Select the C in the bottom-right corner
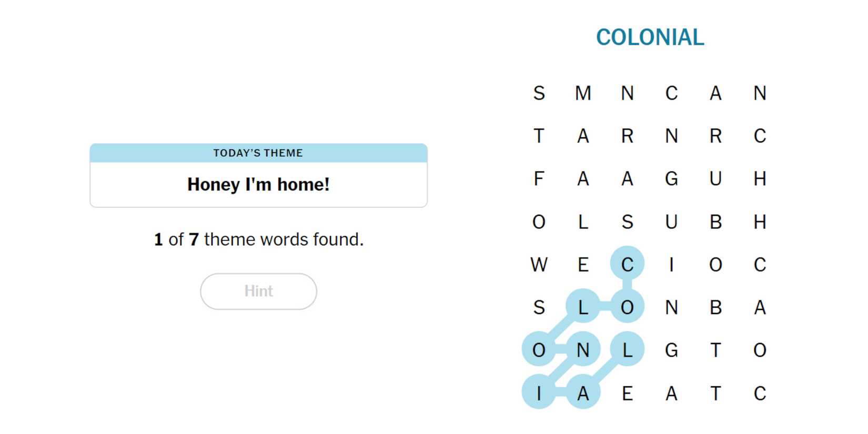This screenshot has width=868, height=434. click(x=760, y=393)
